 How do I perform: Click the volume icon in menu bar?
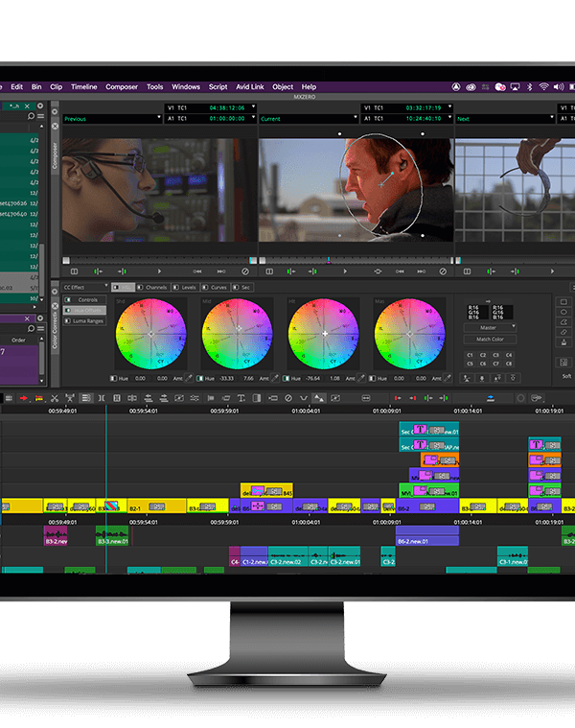(559, 87)
